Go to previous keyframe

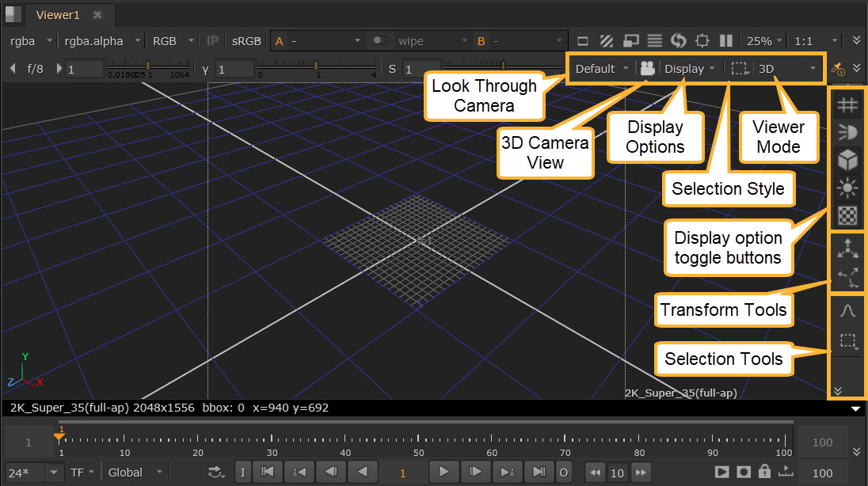(299, 473)
